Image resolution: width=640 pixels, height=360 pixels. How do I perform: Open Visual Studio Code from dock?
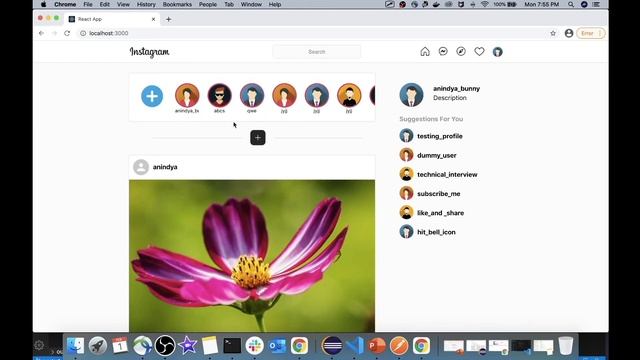click(355, 346)
